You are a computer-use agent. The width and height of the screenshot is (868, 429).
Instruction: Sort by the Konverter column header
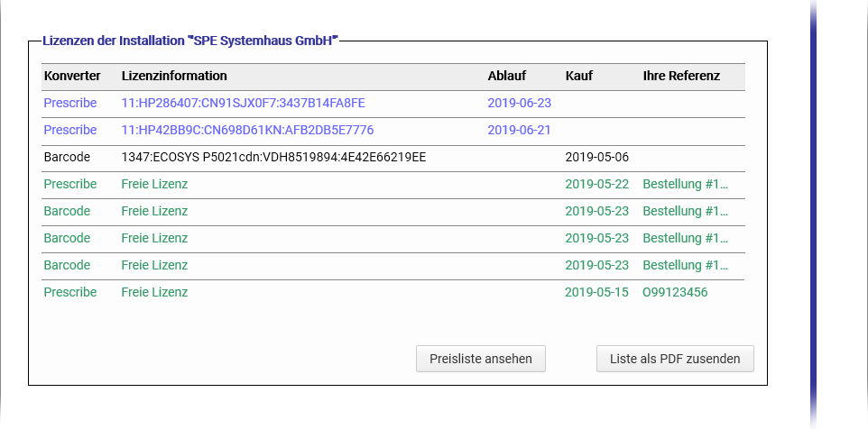(72, 76)
